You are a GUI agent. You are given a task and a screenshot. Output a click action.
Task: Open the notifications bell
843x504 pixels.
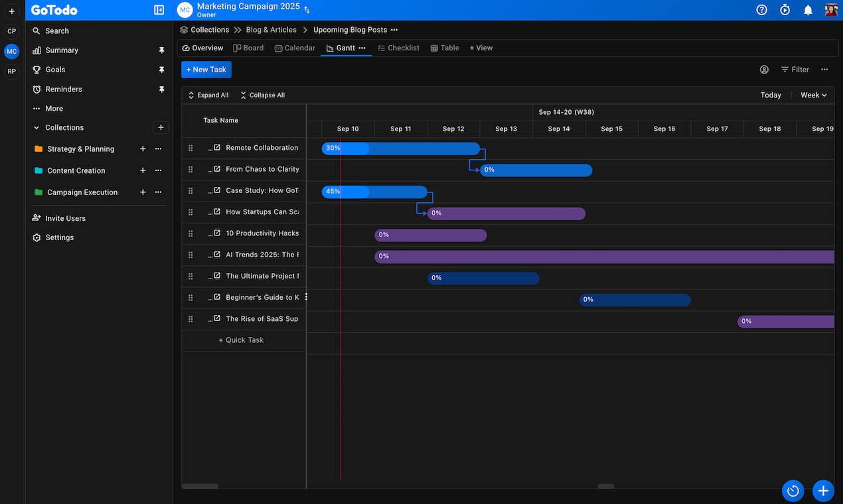pyautogui.click(x=808, y=10)
